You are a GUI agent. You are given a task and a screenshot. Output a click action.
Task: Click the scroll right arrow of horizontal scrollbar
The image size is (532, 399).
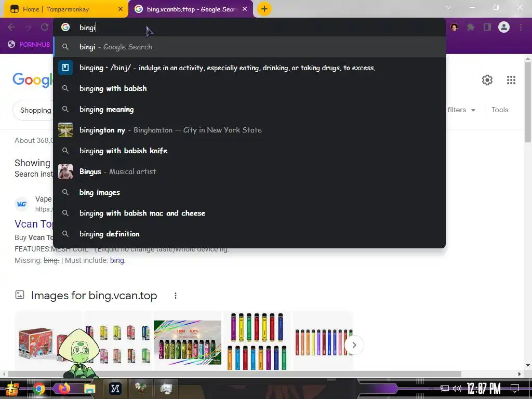(x=520, y=374)
